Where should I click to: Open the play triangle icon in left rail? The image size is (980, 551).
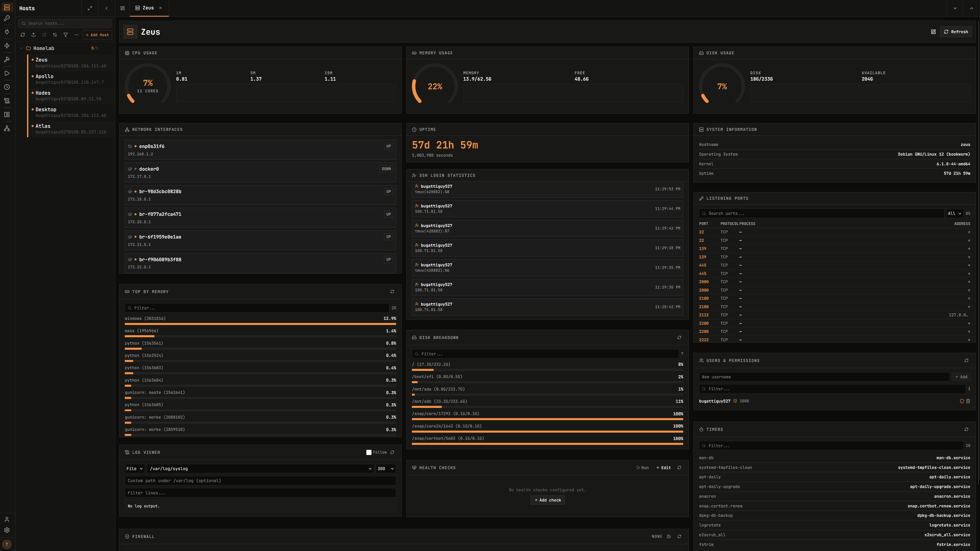[7, 73]
